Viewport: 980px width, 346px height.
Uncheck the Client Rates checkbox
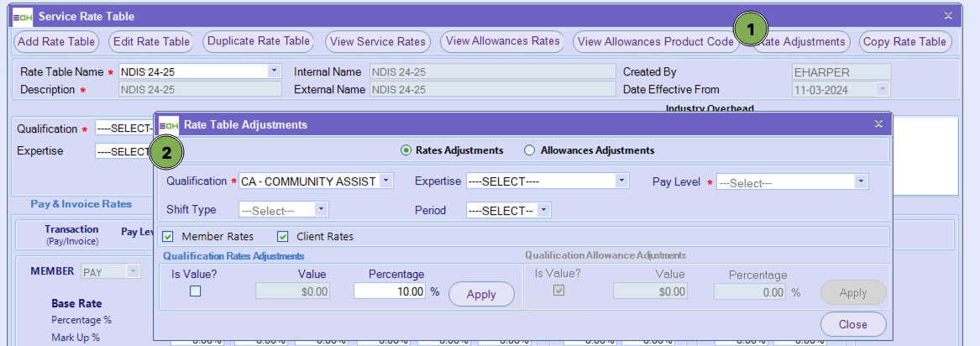point(283,237)
